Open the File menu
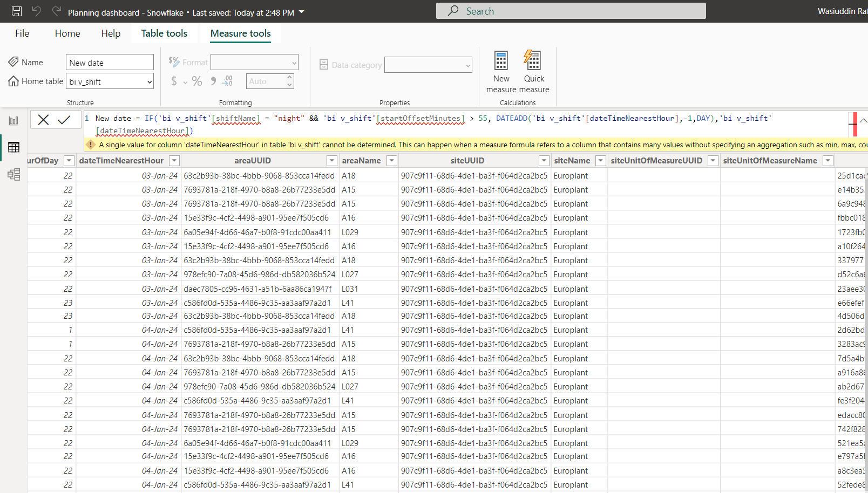The width and height of the screenshot is (868, 493). click(22, 33)
